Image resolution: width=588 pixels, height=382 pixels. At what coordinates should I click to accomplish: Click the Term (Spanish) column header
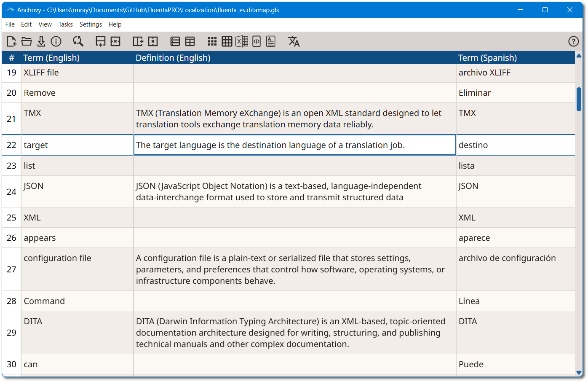tap(516, 58)
